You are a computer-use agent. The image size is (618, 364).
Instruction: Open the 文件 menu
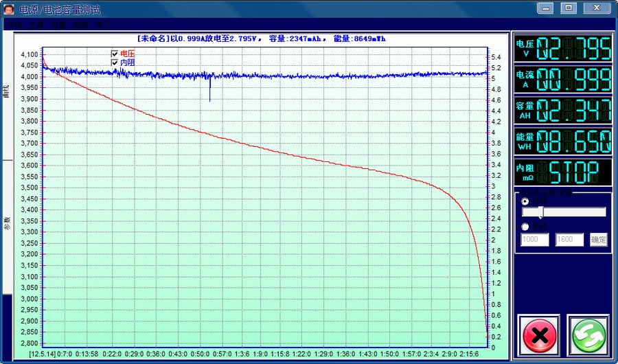click(14, 25)
